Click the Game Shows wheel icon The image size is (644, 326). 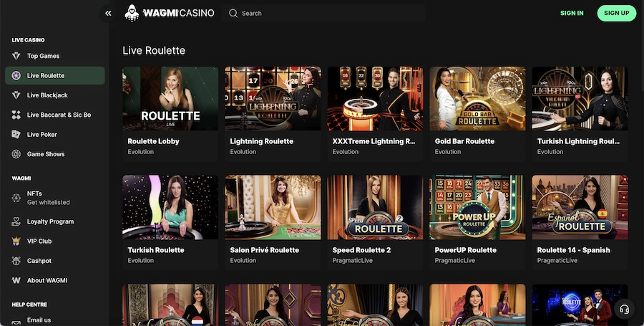[16, 154]
